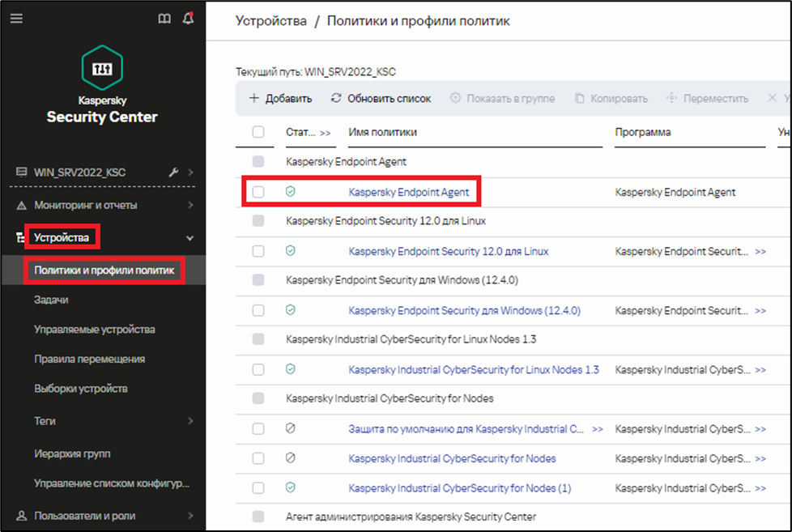Viewport: 792px width, 532px height.
Task: Open the hamburger menu icon
Action: (16, 19)
